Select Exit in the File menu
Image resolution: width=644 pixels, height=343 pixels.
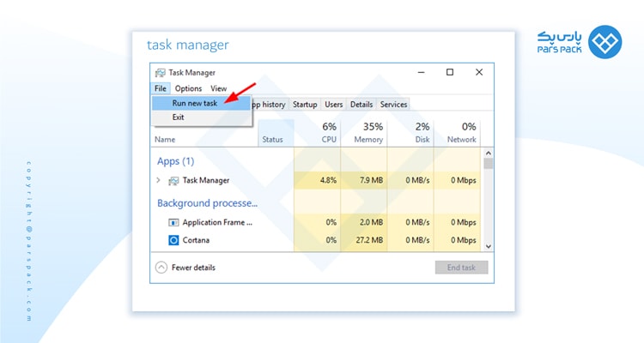pos(201,117)
